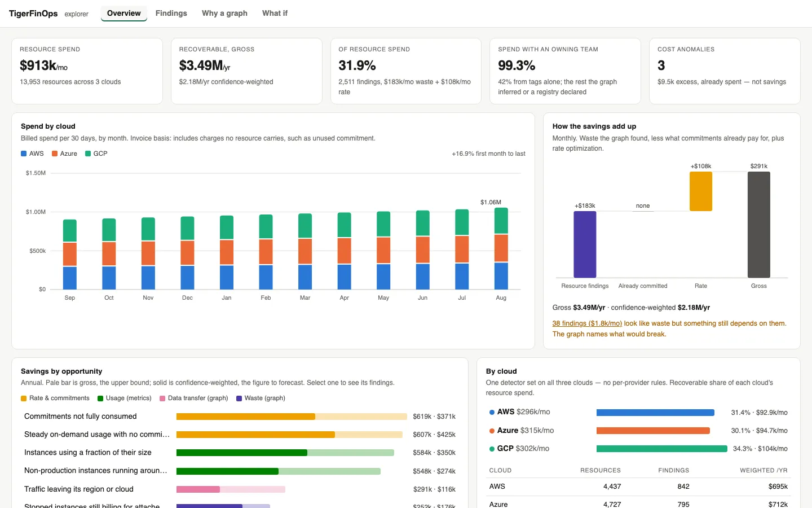
Task: Click the TigerFinOps logo text
Action: pos(33,14)
